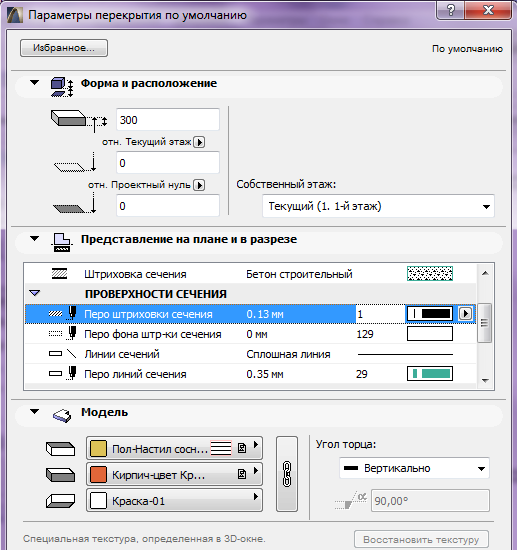Click the bottom surface slab icon
The width and height of the screenshot is (517, 550).
click(60, 501)
